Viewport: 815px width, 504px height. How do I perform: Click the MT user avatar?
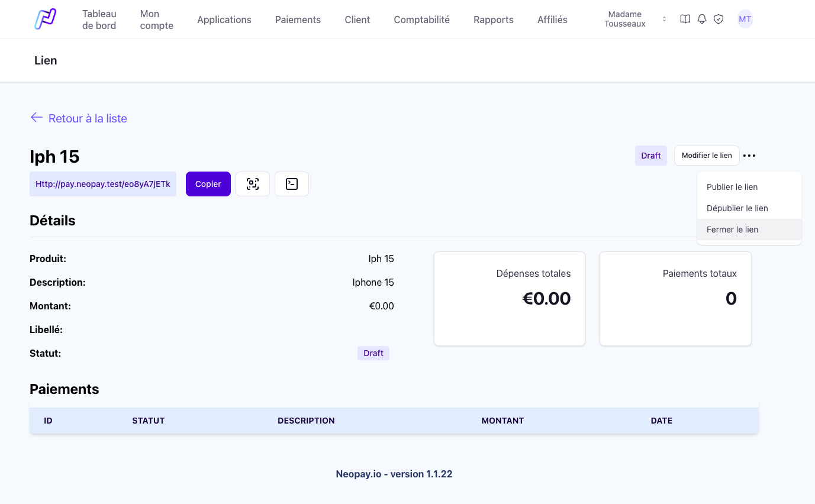745,19
